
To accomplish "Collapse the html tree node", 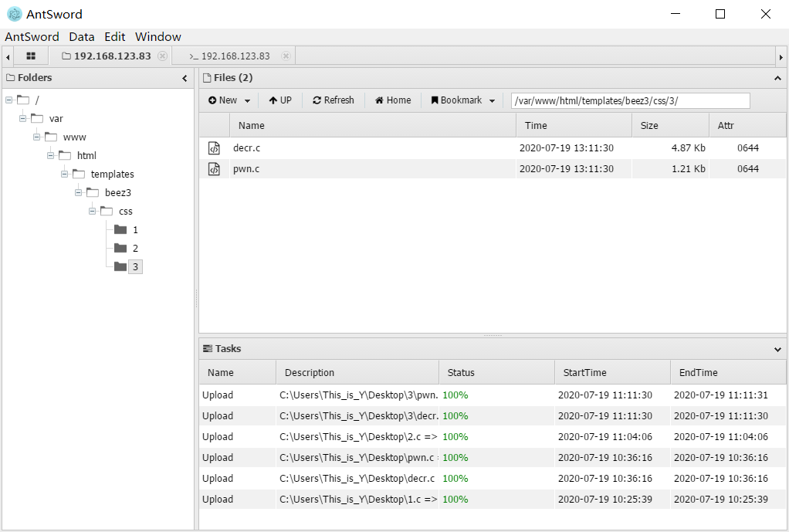I will (x=50, y=155).
